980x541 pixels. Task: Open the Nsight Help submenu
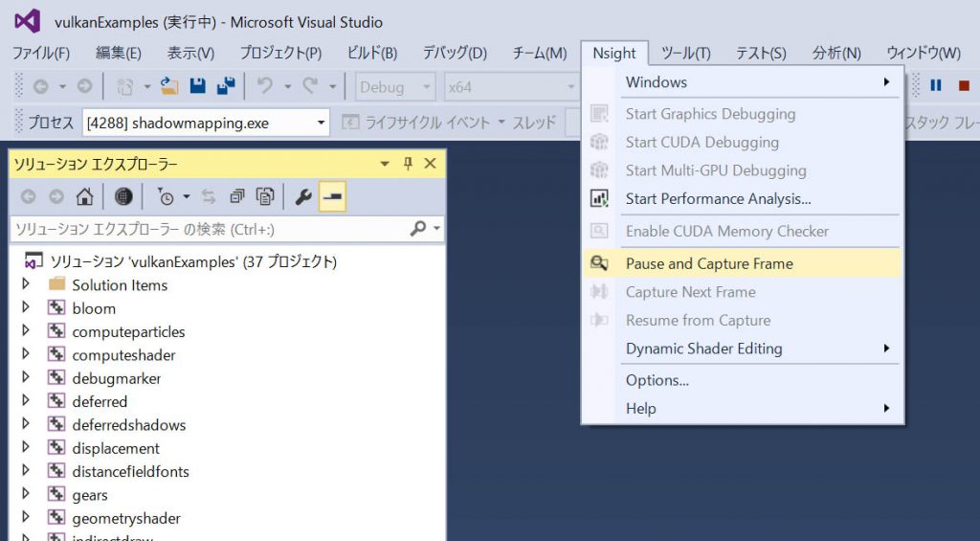click(743, 409)
